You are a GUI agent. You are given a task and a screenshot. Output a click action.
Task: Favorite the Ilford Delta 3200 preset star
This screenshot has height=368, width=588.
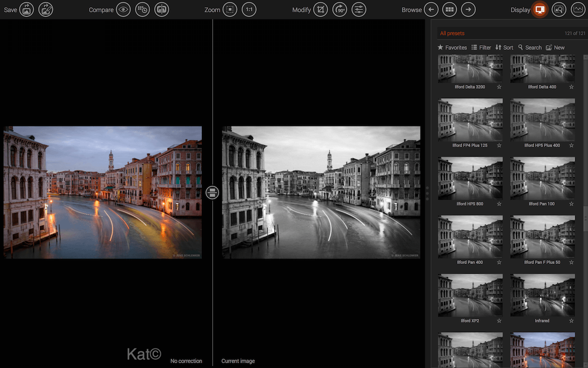(499, 87)
